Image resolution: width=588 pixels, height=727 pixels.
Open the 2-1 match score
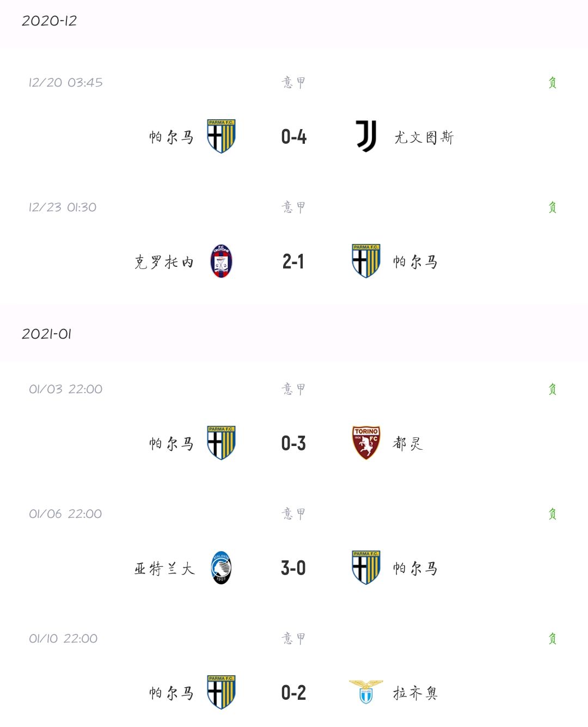[x=293, y=262]
